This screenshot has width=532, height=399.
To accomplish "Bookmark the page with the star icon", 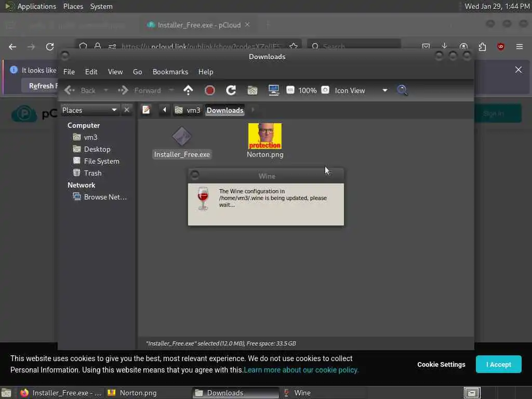I will pyautogui.click(x=294, y=46).
